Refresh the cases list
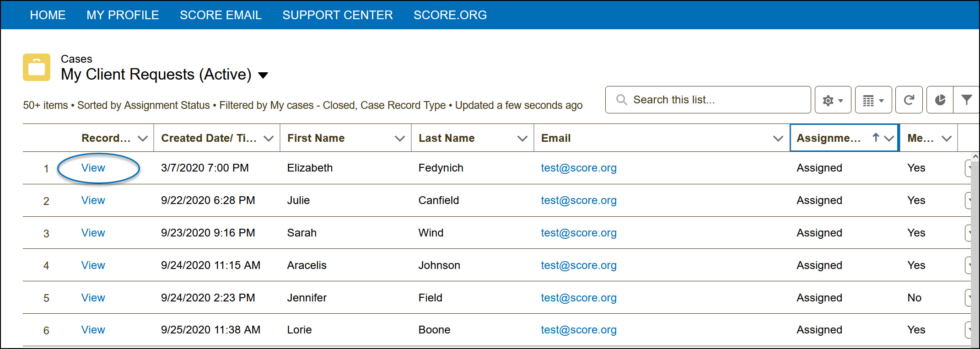980x349 pixels. pos(910,100)
